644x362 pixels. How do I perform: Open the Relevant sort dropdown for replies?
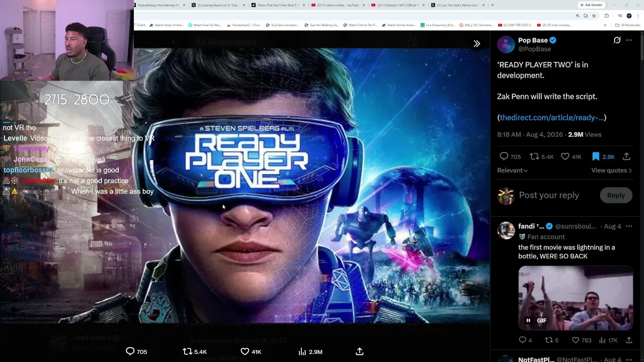tap(512, 170)
